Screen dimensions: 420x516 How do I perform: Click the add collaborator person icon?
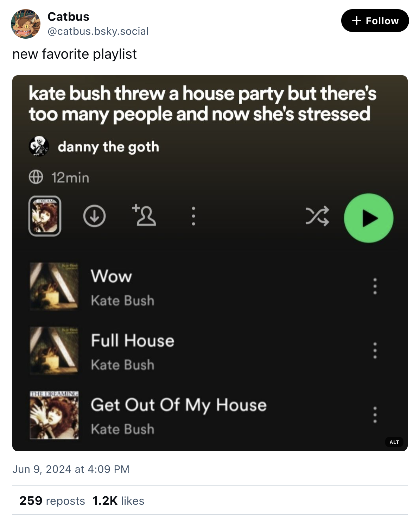[x=144, y=215]
